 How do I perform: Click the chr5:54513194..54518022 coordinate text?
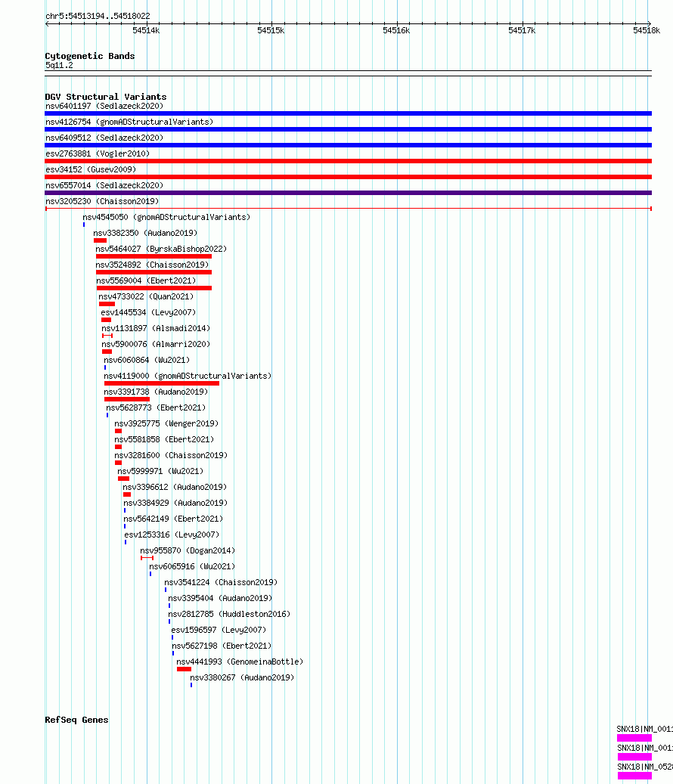tap(98, 16)
